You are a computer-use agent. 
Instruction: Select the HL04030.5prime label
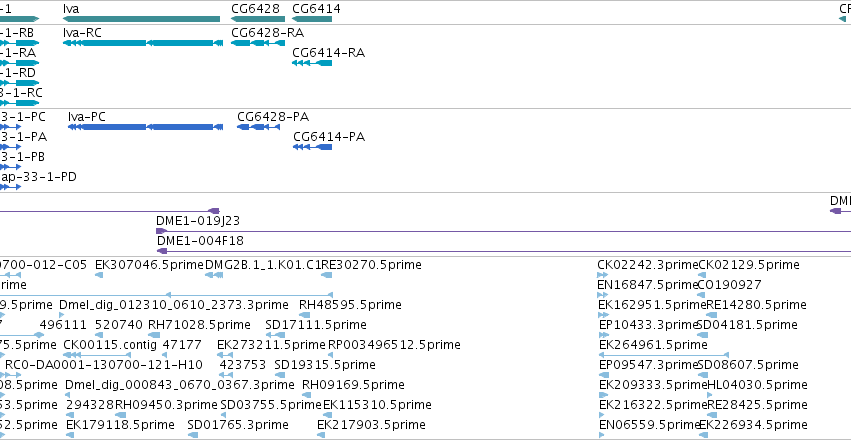pyautogui.click(x=758, y=385)
